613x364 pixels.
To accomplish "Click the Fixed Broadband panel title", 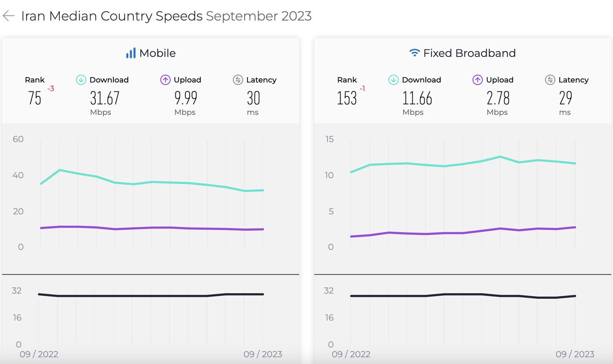I will 469,53.
